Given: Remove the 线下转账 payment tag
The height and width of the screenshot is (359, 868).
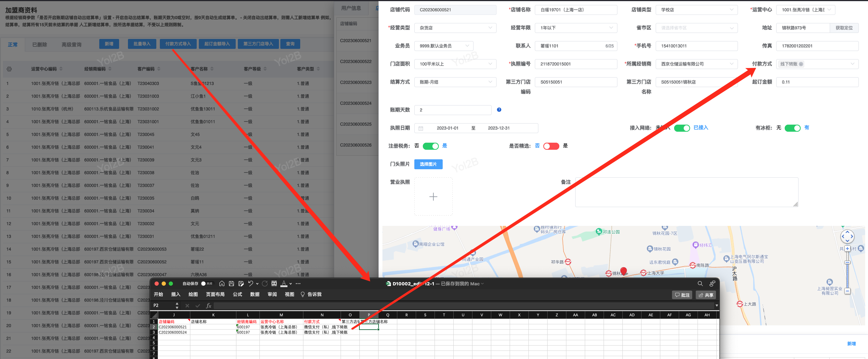Looking at the screenshot, I should point(801,64).
